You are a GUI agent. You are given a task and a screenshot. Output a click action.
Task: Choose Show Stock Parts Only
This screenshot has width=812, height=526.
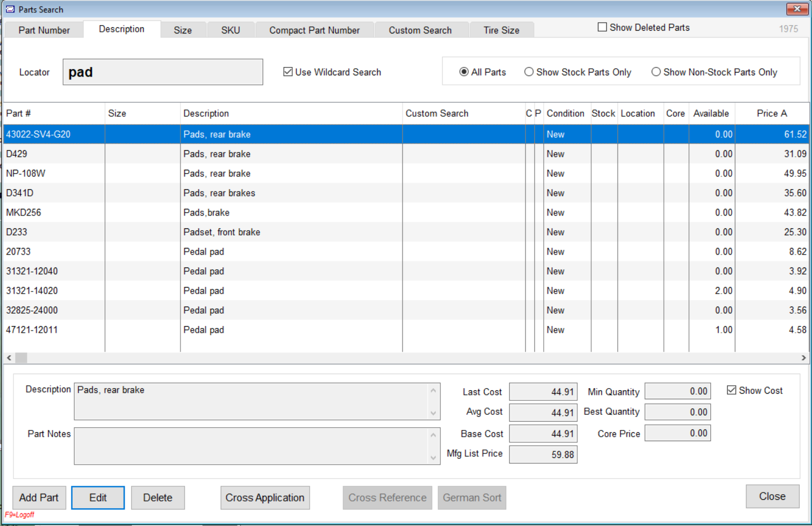point(529,72)
